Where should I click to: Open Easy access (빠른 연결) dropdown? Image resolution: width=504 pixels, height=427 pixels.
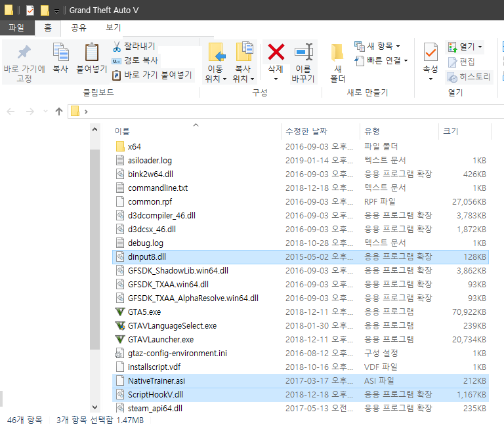pyautogui.click(x=381, y=61)
